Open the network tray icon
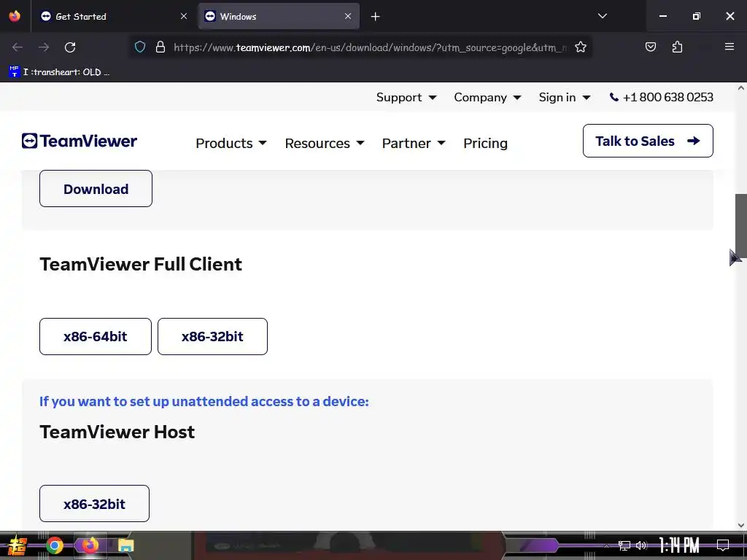Image resolution: width=747 pixels, height=560 pixels. [x=624, y=545]
